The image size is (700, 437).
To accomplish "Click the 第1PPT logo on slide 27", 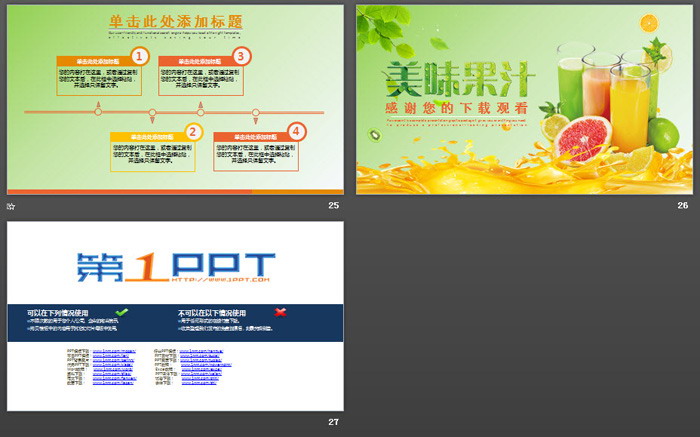I will [175, 267].
